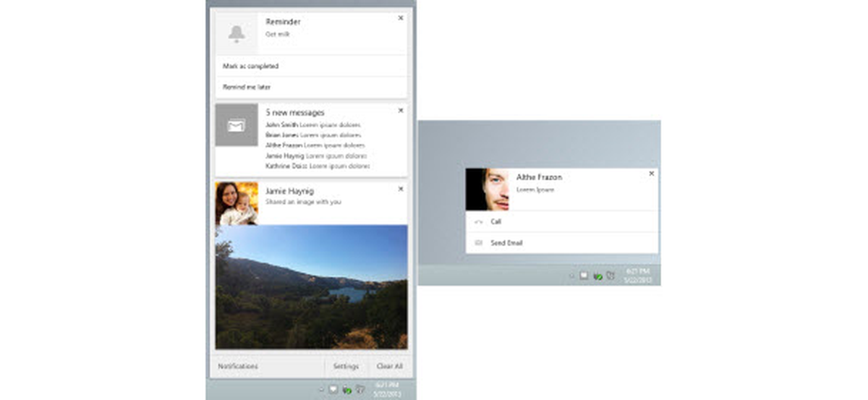The width and height of the screenshot is (868, 400).
Task: Click the envelope icon beside Send Email
Action: coord(478,244)
